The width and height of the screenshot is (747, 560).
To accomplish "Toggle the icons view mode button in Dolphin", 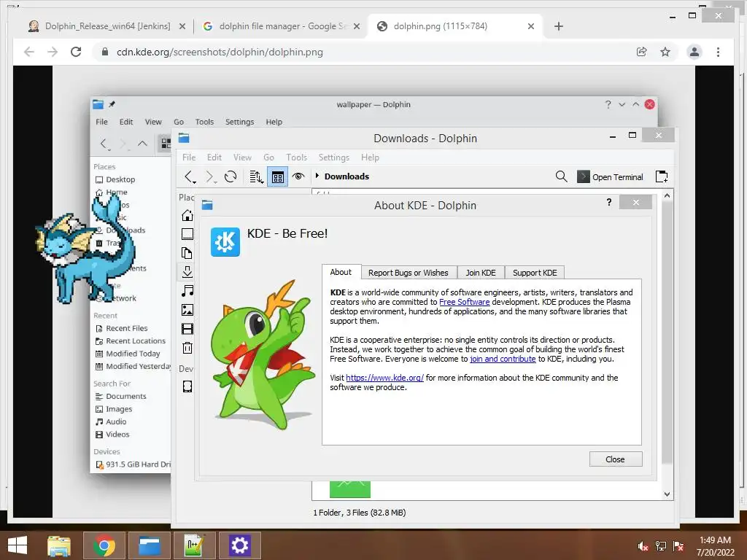I will click(x=278, y=177).
